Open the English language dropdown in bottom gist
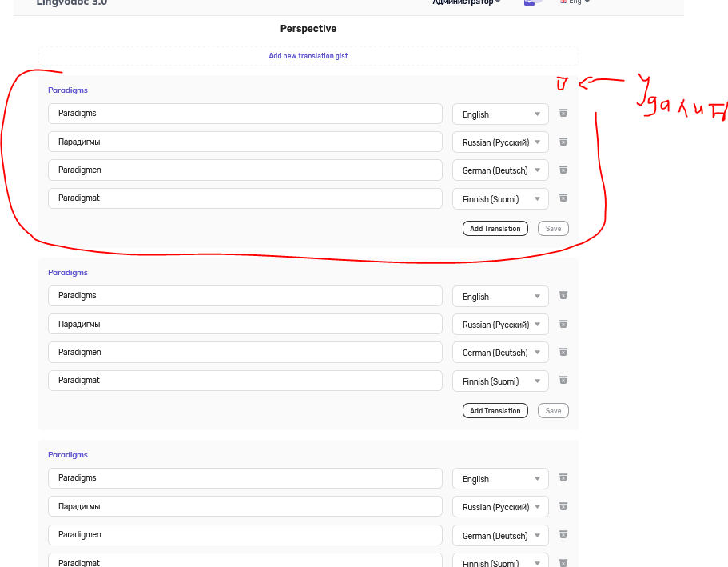 pyautogui.click(x=500, y=479)
